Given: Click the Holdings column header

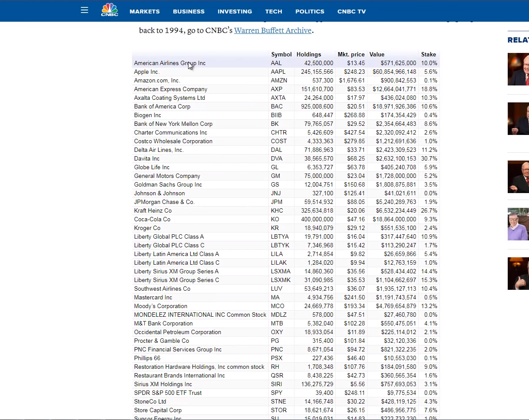Looking at the screenshot, I should click(309, 54).
